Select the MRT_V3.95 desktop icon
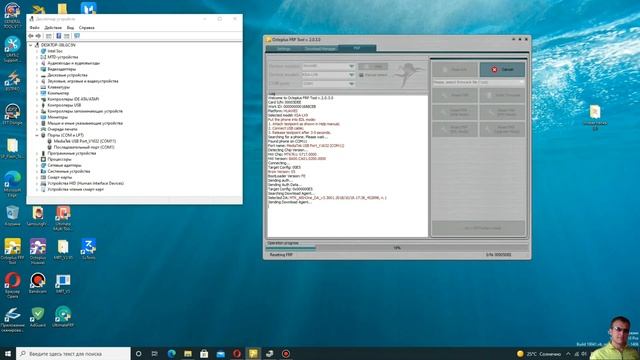The width and height of the screenshot is (640, 360). click(x=63, y=249)
